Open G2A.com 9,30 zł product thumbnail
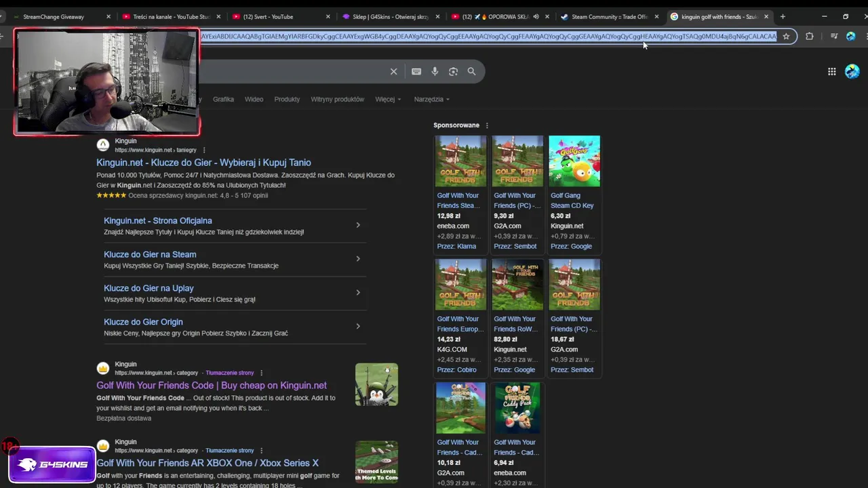The image size is (868, 488). tap(517, 161)
